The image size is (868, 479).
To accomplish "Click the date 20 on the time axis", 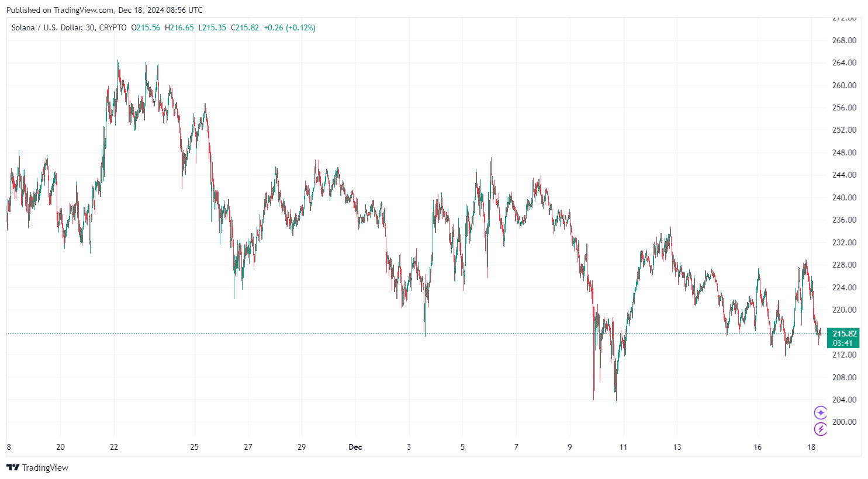I will 60,447.
